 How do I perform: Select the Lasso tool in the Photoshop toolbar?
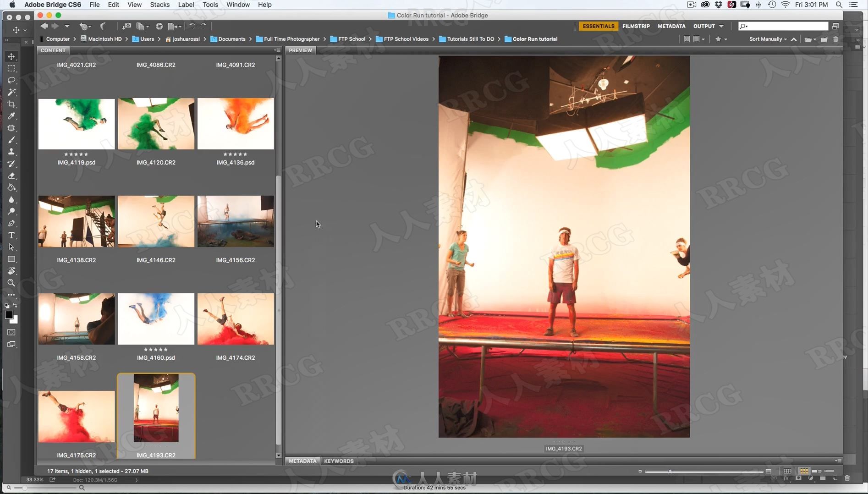[11, 80]
